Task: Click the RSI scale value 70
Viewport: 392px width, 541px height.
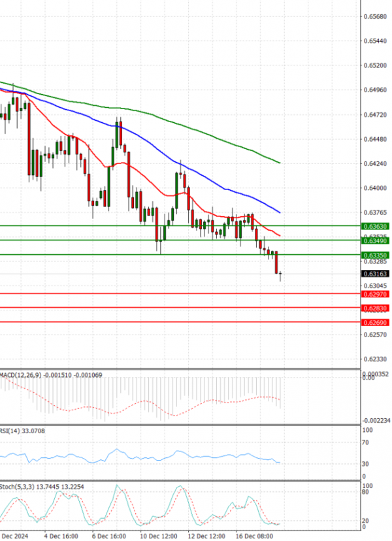Action: click(x=365, y=443)
